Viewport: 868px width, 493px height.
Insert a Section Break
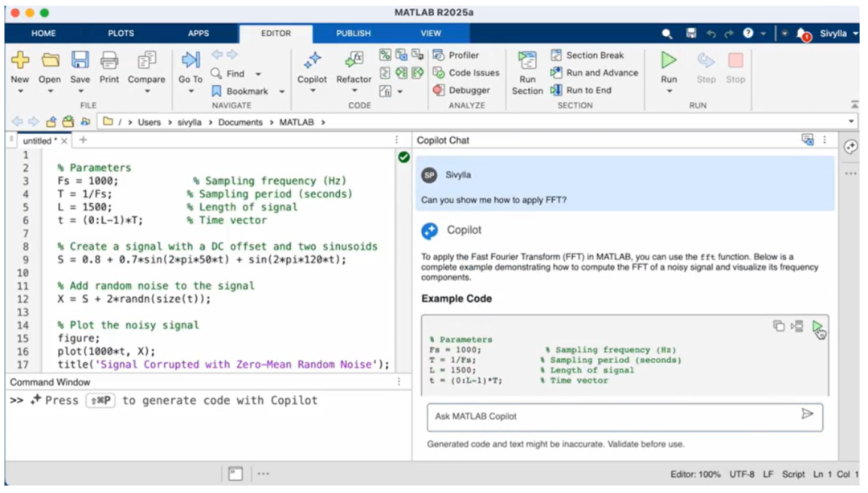click(588, 55)
